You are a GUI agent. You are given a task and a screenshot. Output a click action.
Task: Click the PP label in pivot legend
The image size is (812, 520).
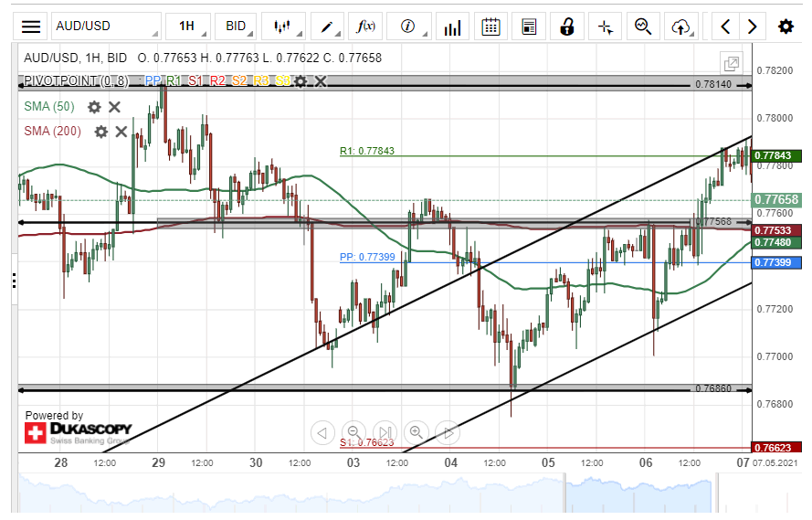[x=153, y=81]
